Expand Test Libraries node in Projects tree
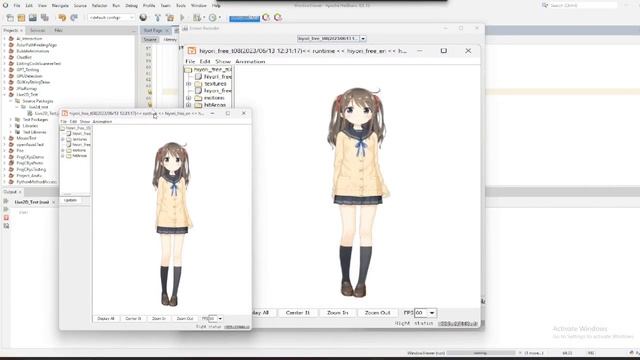 pos(11,132)
